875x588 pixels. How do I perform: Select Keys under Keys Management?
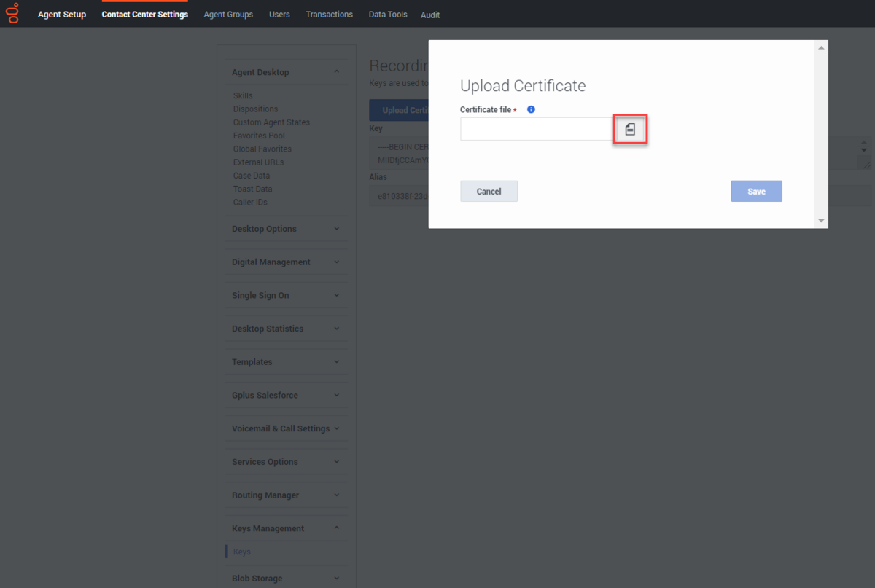(x=242, y=552)
